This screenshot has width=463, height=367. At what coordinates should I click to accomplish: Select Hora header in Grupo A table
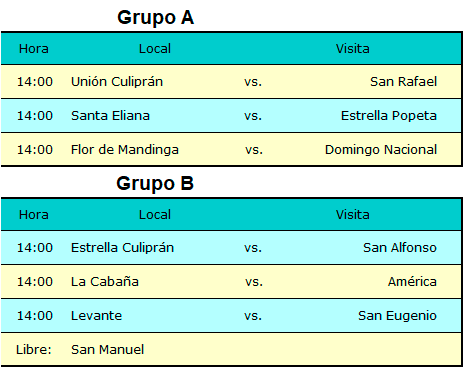point(34,49)
